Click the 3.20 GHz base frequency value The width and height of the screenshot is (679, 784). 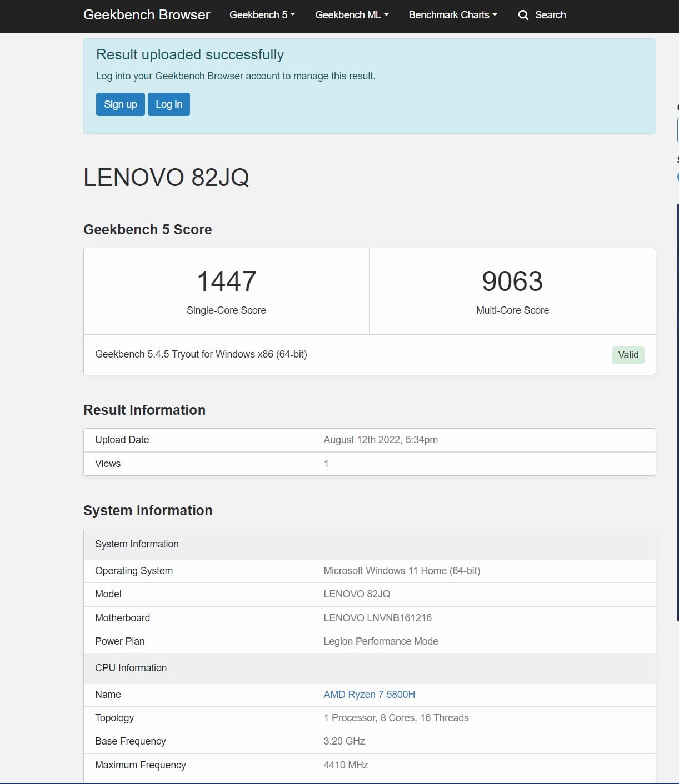click(345, 741)
